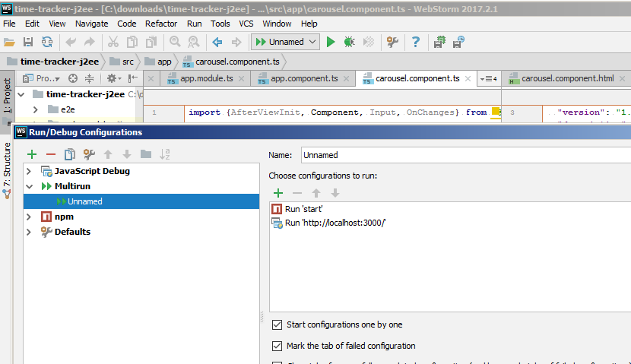The width and height of the screenshot is (631, 364).
Task: Open the Project view selector dropdown
Action: (42, 78)
